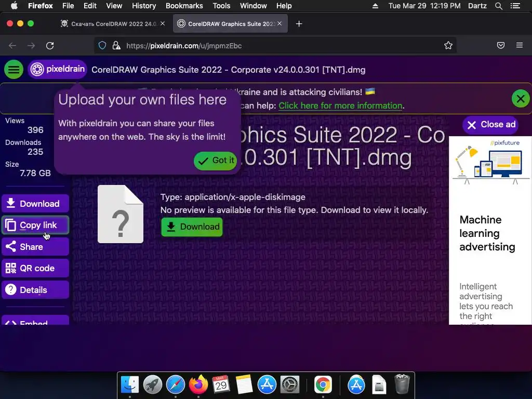The image size is (532, 399).
Task: Open the Pocket save icon
Action: click(501, 46)
